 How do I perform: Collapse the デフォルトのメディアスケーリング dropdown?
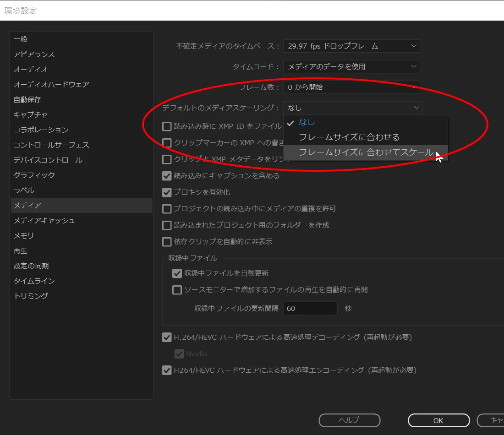(x=353, y=108)
